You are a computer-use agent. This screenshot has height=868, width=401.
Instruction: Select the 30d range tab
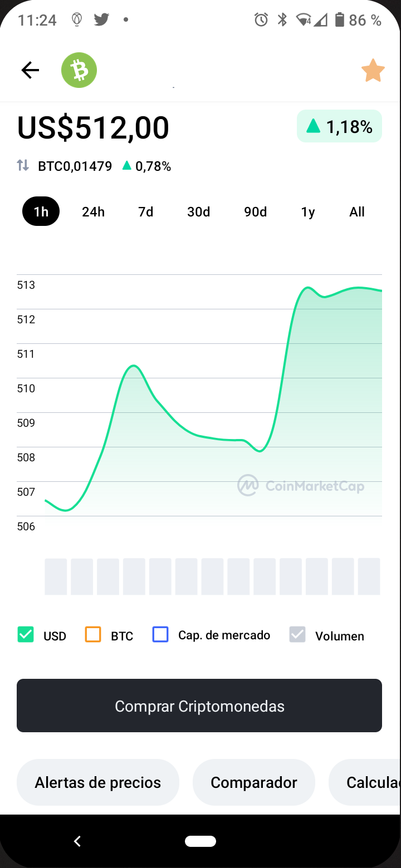tap(198, 211)
